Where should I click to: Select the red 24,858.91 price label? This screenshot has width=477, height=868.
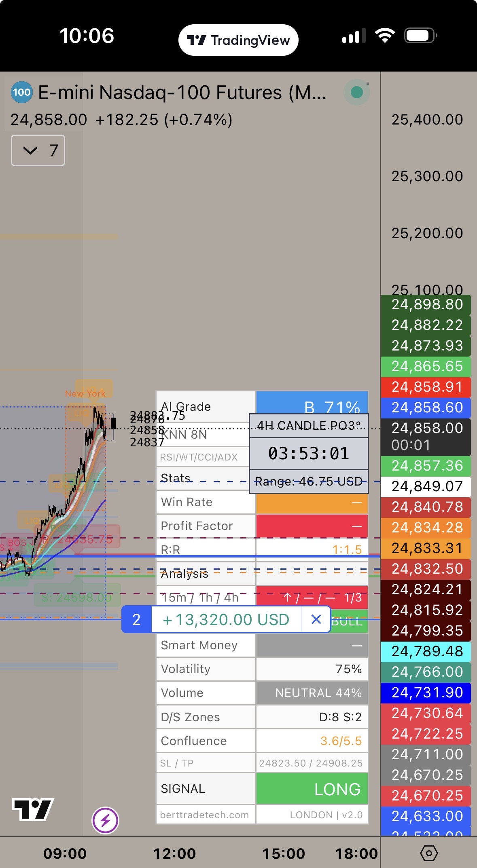(426, 387)
